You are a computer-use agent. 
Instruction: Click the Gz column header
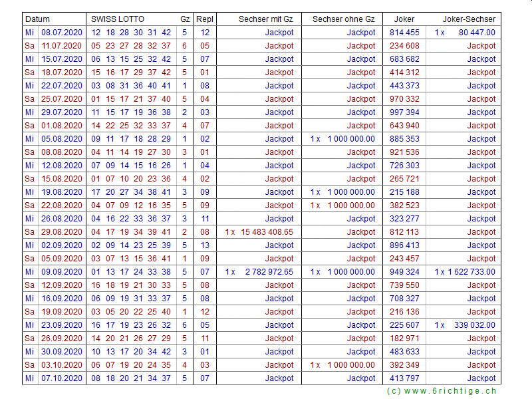[184, 19]
